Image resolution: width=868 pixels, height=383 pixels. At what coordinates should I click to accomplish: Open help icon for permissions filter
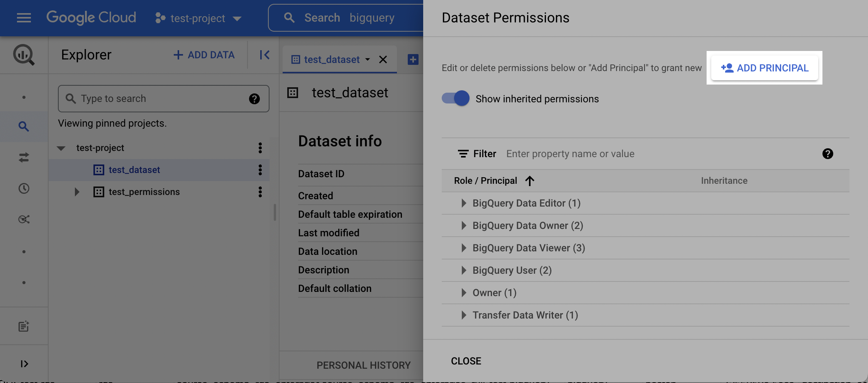point(828,154)
